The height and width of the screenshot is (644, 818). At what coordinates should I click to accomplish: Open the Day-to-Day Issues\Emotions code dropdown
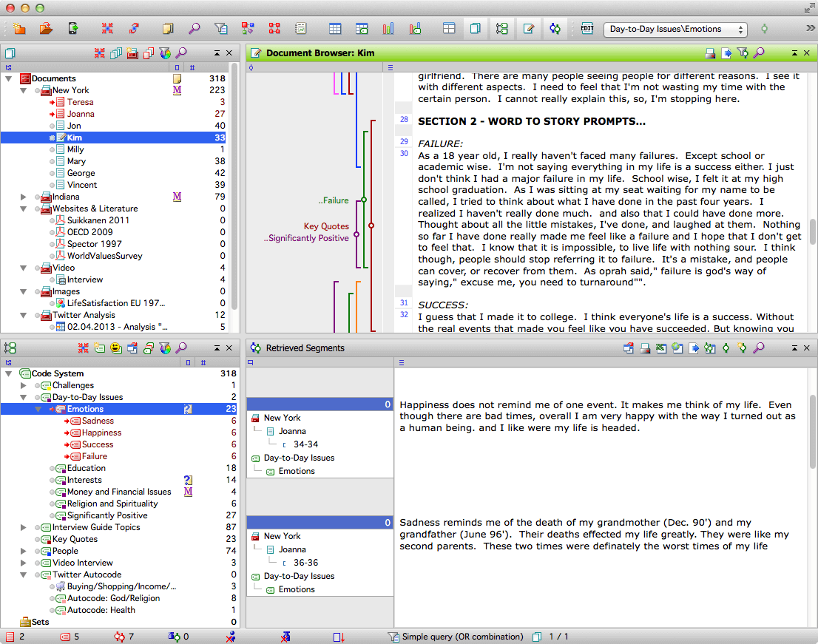(675, 29)
